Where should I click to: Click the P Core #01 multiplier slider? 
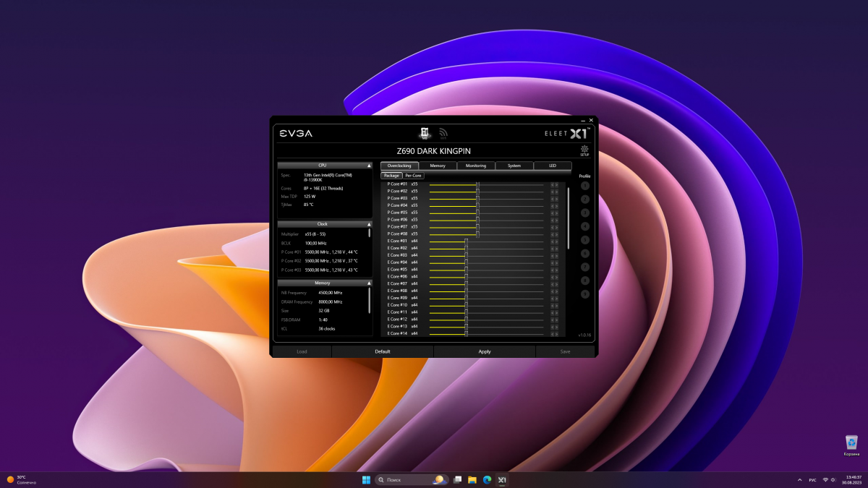tap(486, 184)
